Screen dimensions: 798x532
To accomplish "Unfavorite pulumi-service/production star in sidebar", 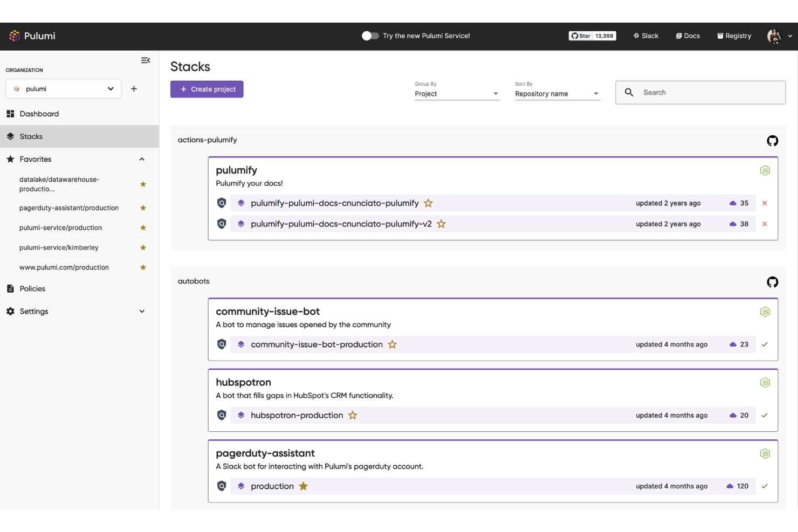I will [143, 228].
